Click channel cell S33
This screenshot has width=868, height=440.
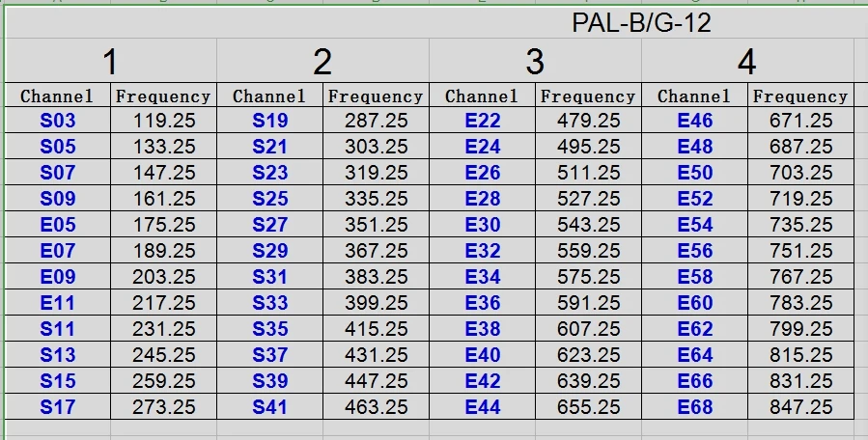point(270,303)
